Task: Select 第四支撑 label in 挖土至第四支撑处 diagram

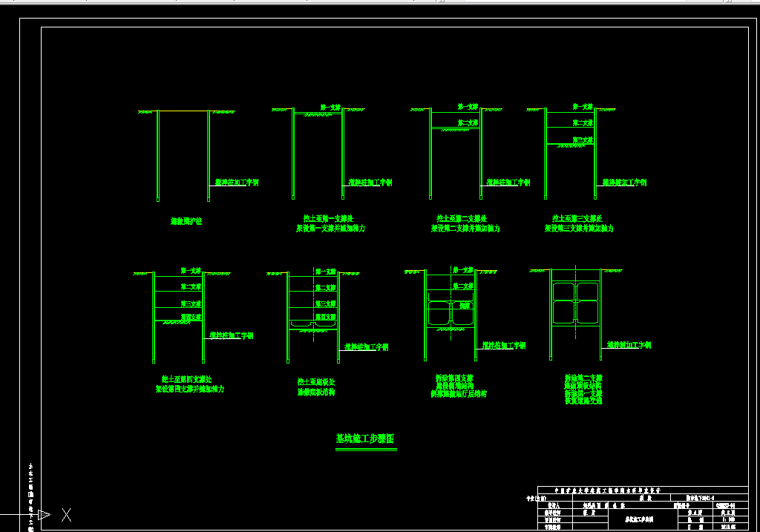Action: (191, 317)
